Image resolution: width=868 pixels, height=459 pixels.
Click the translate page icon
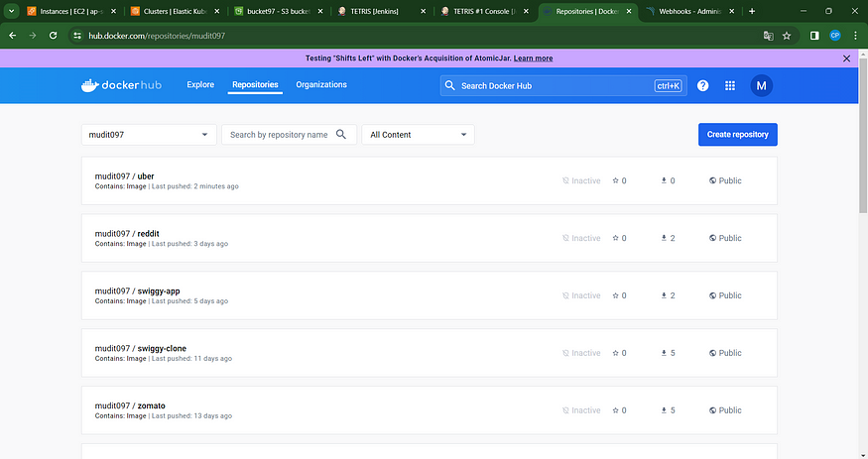768,36
